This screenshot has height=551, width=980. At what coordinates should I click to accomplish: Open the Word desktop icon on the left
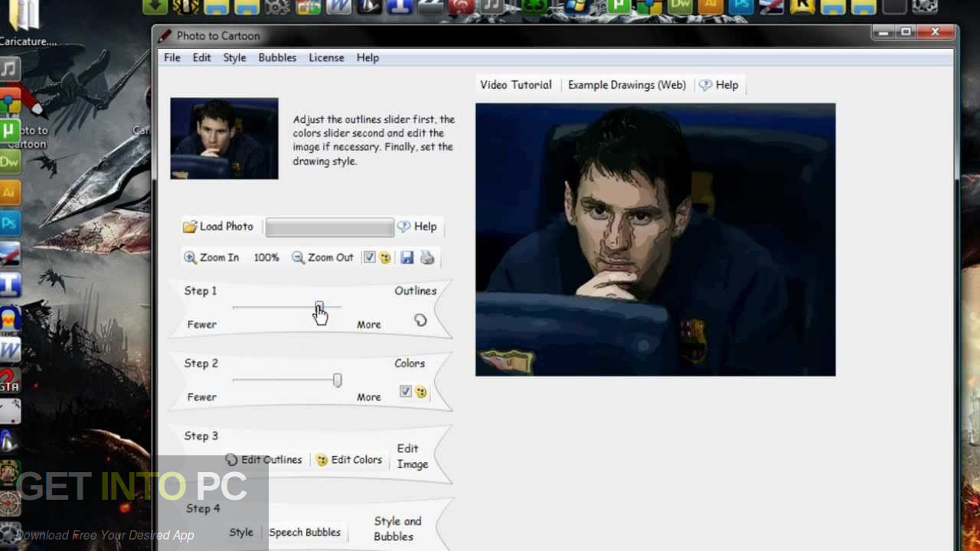click(9, 350)
